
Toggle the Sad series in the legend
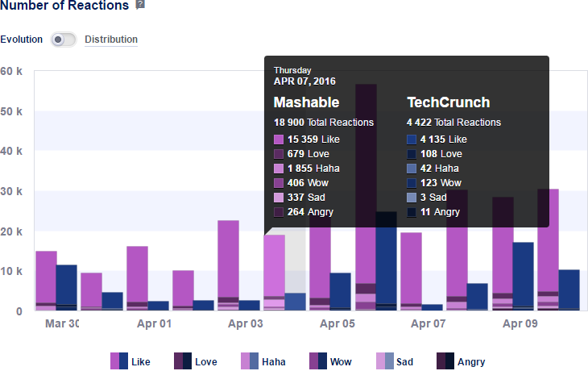[x=395, y=361]
